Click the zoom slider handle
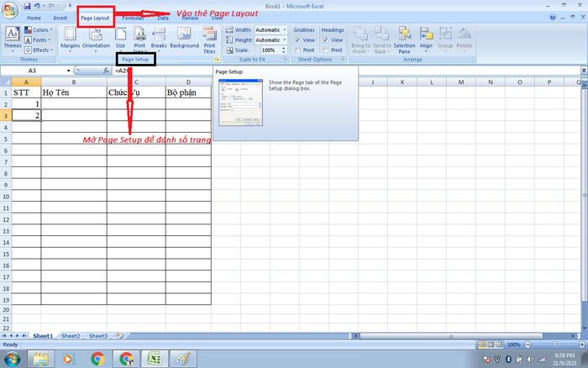 click(x=554, y=344)
